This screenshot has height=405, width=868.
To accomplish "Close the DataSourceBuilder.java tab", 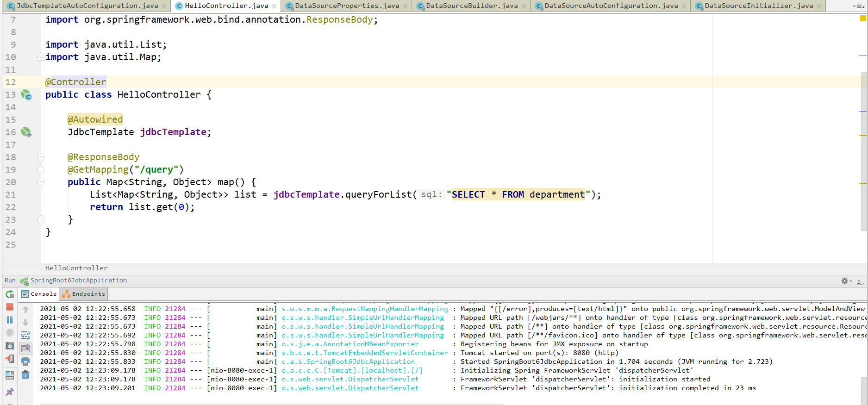I will point(524,6).
